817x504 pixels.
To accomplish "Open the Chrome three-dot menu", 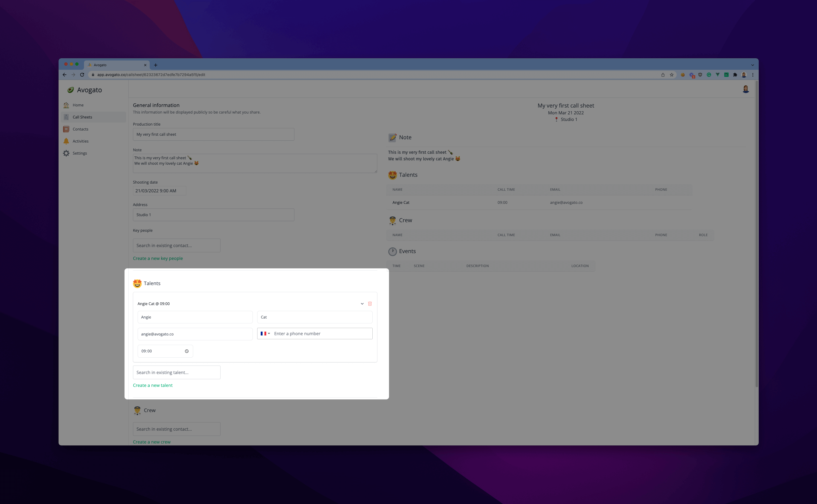I will 753,75.
